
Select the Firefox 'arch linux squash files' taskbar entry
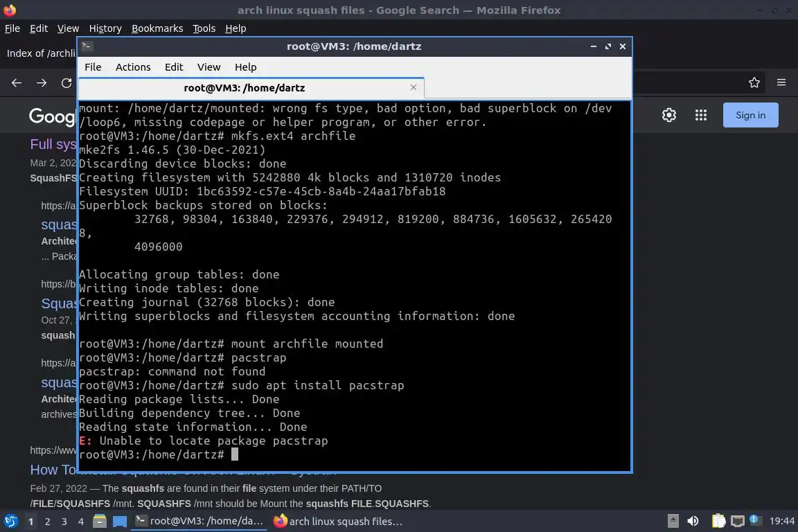coord(338,522)
